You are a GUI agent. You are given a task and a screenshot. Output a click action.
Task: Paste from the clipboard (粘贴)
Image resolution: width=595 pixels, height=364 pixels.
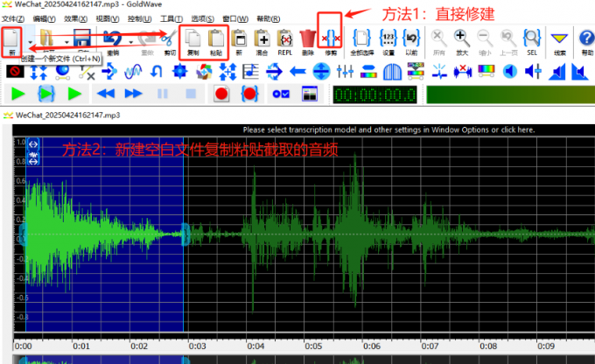tap(216, 42)
